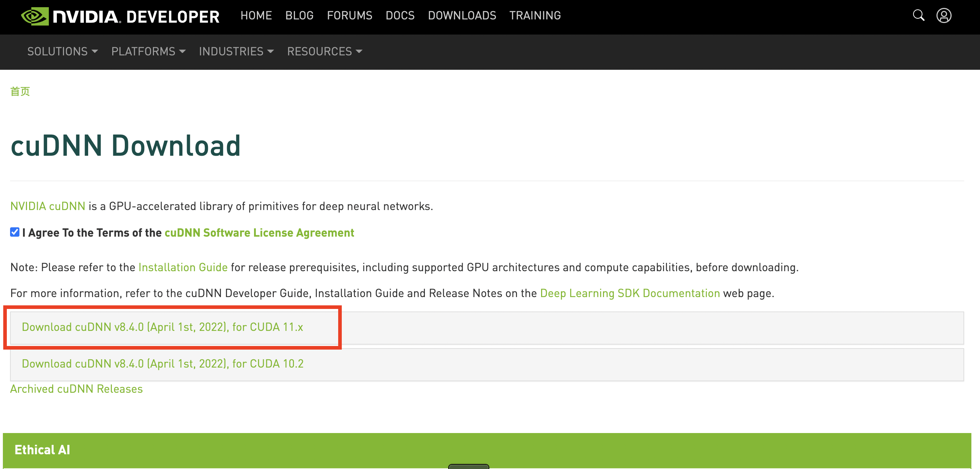Open the NVIDIA cuDNN link

(47, 206)
